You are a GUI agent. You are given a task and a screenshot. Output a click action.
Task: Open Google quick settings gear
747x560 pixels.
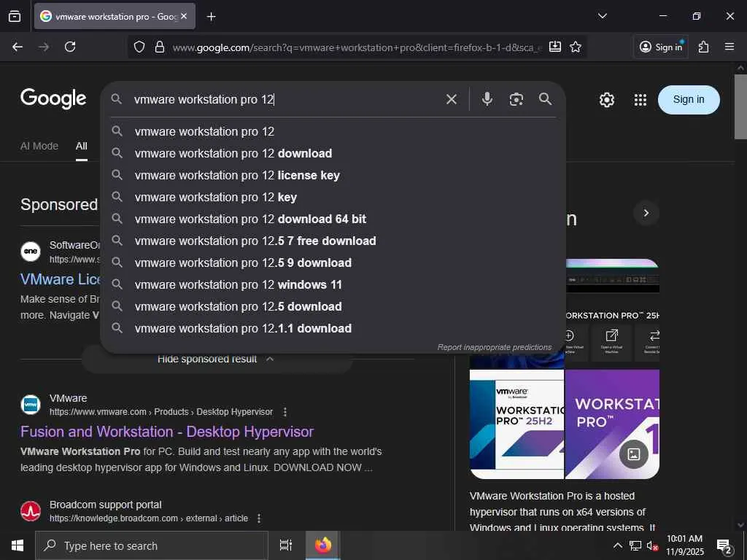[607, 100]
